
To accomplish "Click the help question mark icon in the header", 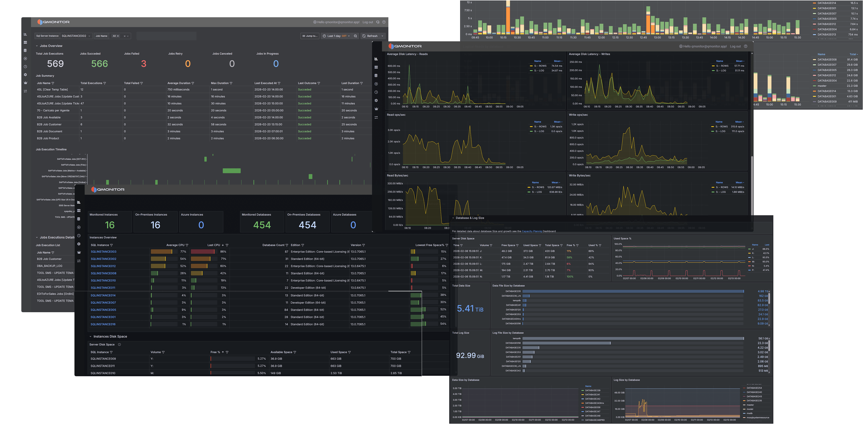I will (384, 22).
